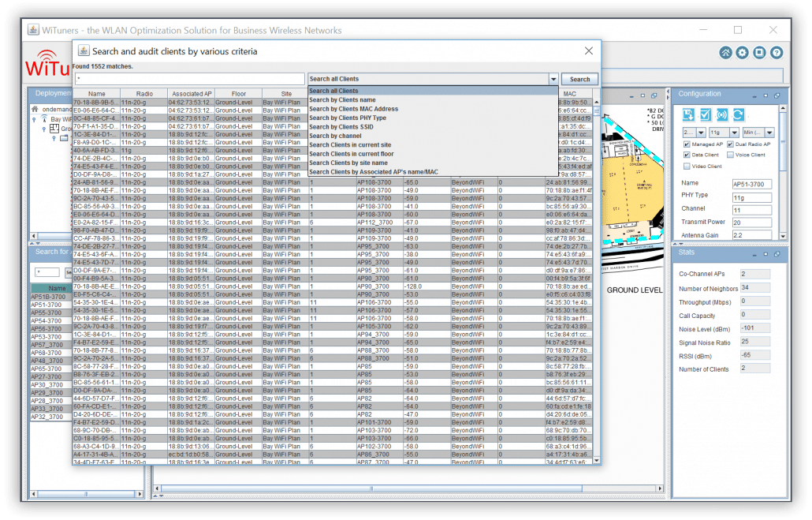
Task: Open the search criteria dropdown arrow
Action: click(x=553, y=79)
